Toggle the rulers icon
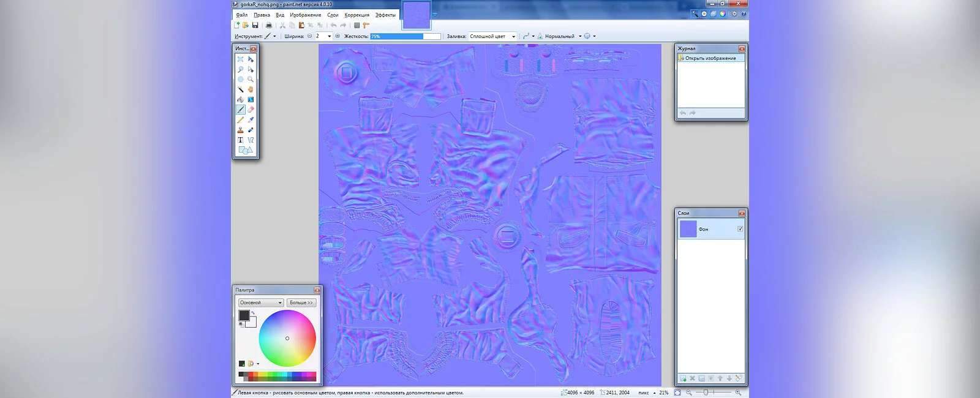This screenshot has height=398, width=980. click(x=366, y=25)
